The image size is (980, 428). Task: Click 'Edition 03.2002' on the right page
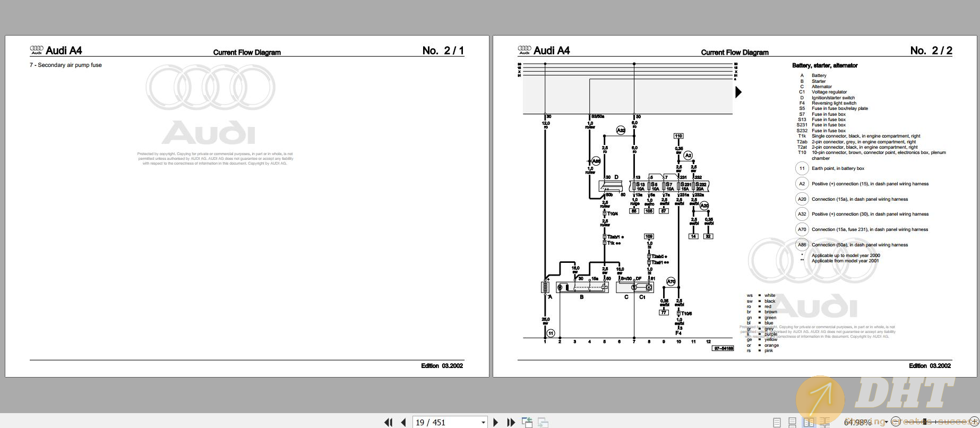(x=930, y=366)
